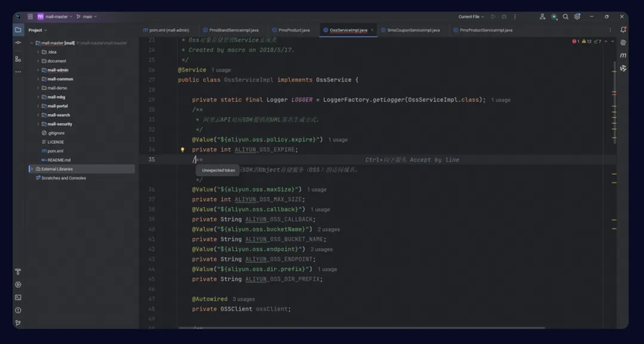
Task: Open IDE settings gear icon
Action: [x=578, y=16]
